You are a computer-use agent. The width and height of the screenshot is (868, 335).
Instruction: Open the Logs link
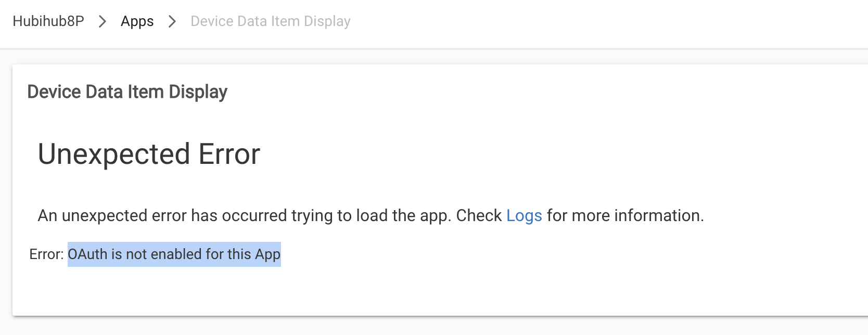(x=524, y=215)
